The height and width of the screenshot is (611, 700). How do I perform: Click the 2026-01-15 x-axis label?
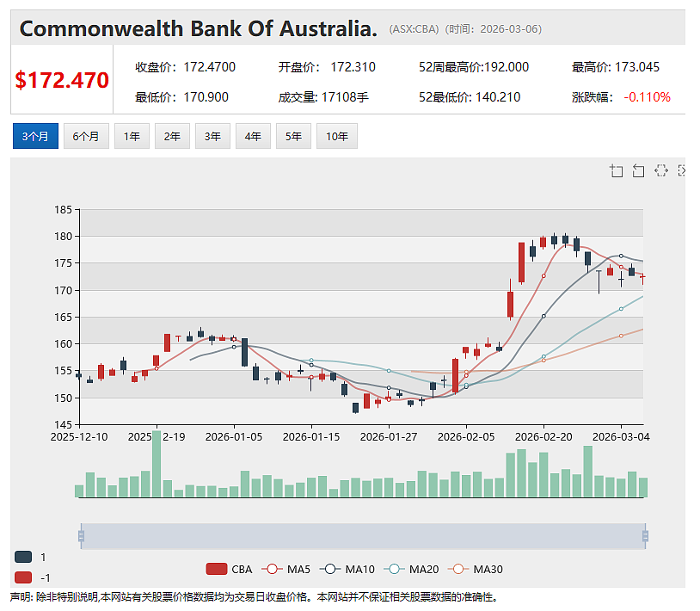point(311,437)
